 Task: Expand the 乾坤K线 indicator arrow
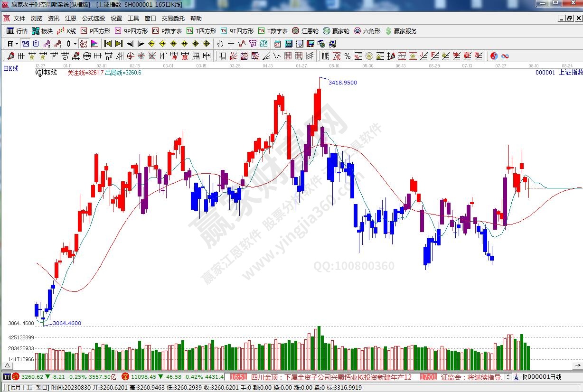point(39,76)
